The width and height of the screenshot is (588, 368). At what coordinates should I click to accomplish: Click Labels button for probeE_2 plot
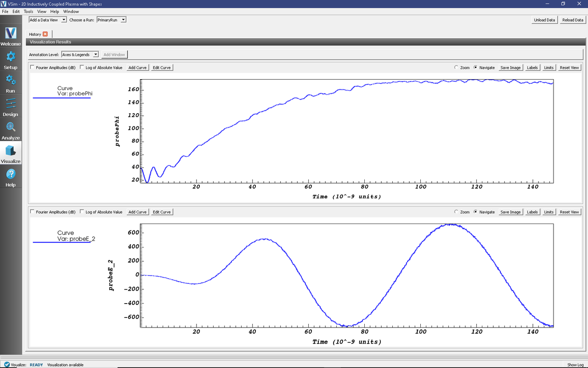click(x=532, y=212)
